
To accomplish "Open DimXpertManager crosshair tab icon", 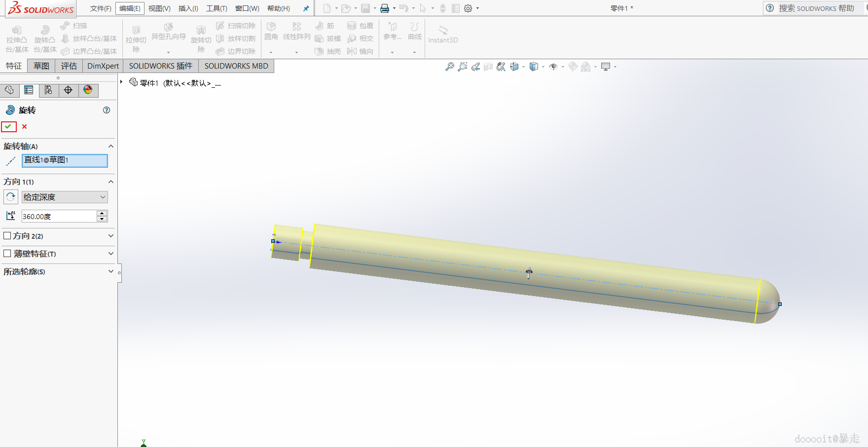I will (x=68, y=90).
